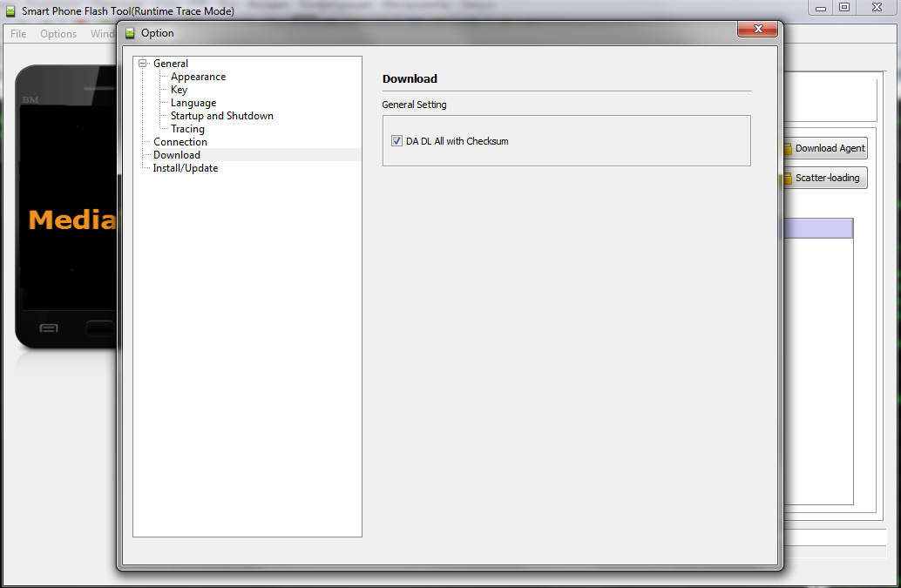This screenshot has width=901, height=588.
Task: Click the Option dialog title icon
Action: (x=130, y=33)
